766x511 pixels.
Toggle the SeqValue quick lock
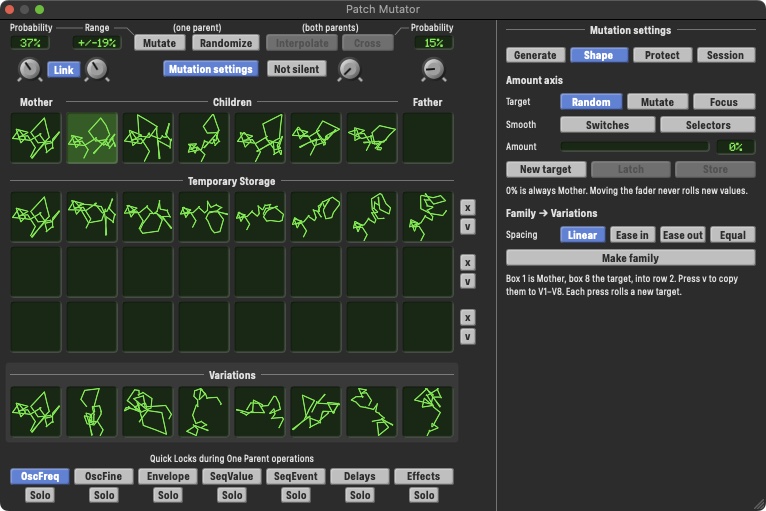232,476
